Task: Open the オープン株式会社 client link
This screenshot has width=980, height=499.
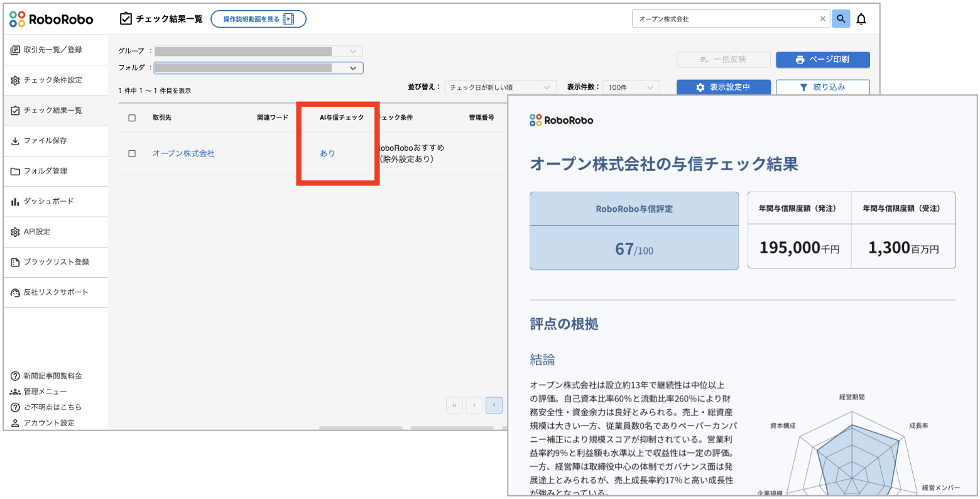Action: pos(183,153)
